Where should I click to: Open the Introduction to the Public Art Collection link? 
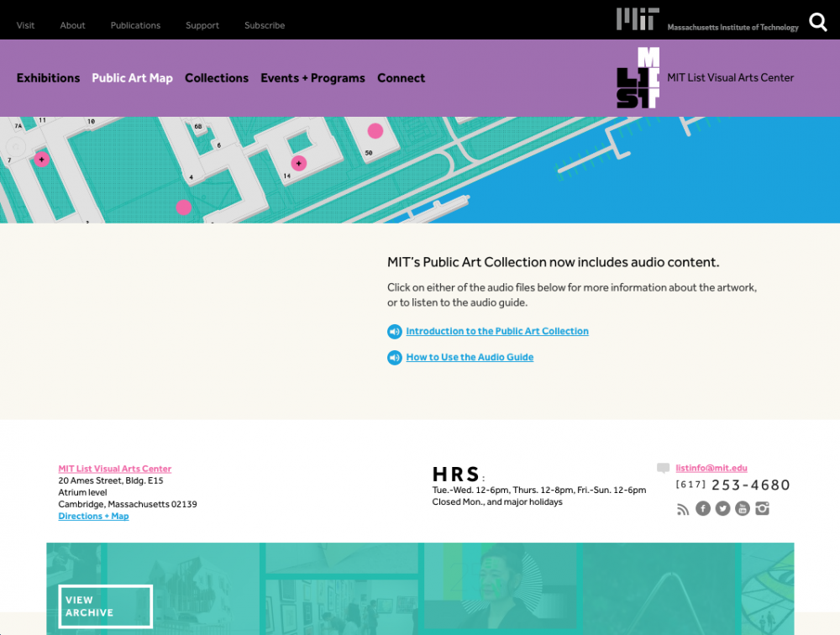coord(497,332)
